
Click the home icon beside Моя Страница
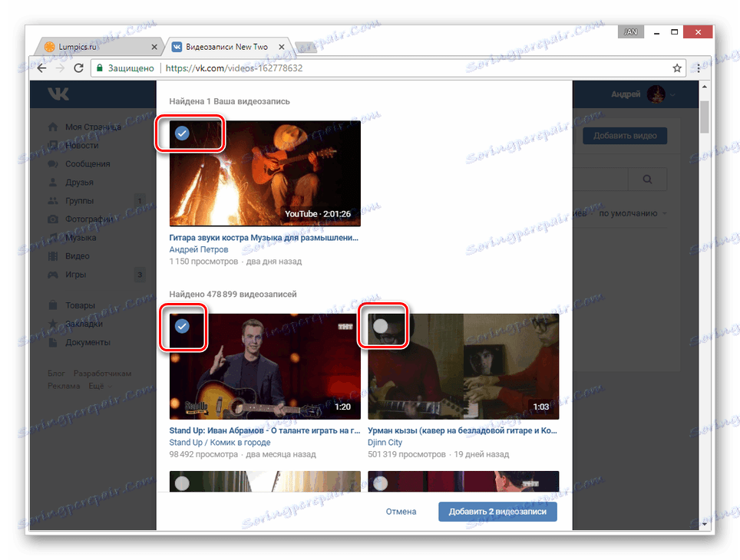[x=53, y=127]
